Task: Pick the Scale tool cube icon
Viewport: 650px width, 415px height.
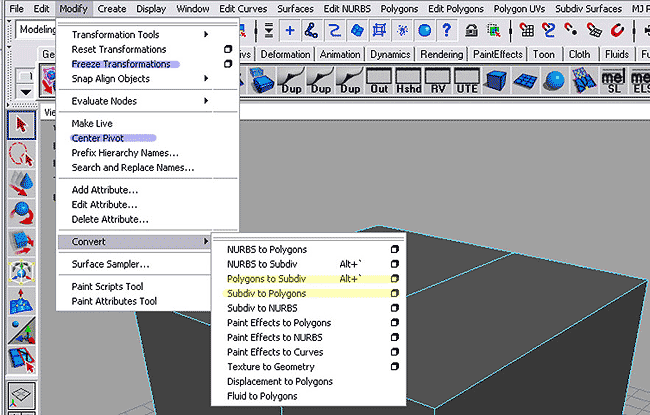Action: (x=22, y=243)
